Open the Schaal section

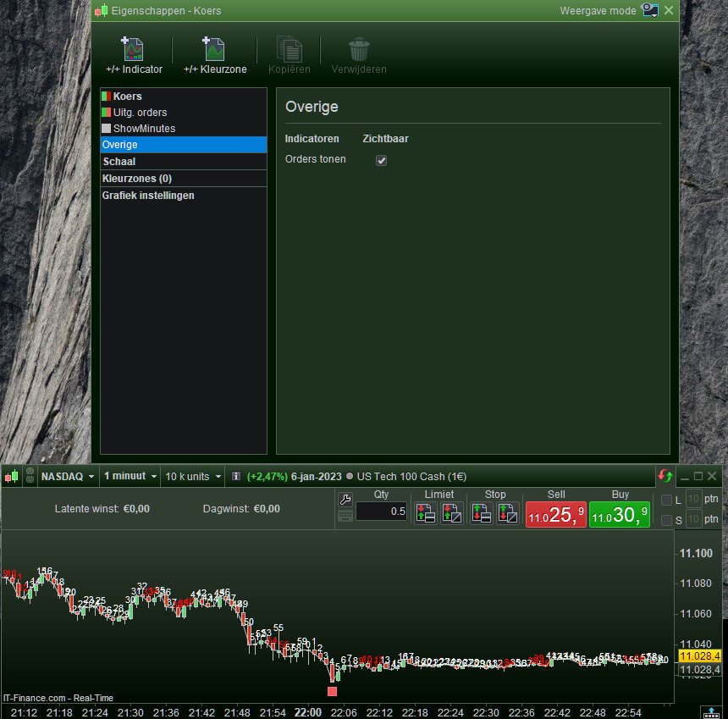pyautogui.click(x=184, y=162)
